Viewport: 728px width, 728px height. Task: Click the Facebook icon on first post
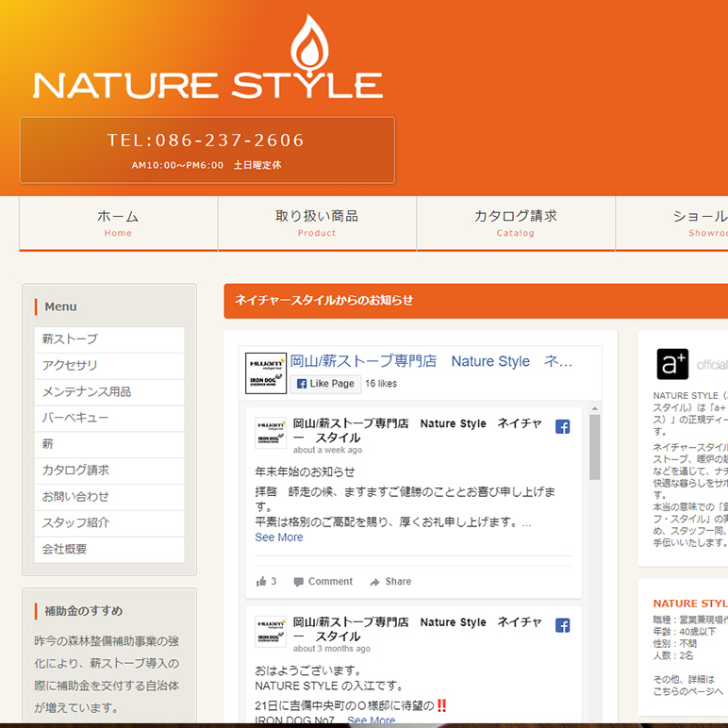pyautogui.click(x=562, y=426)
